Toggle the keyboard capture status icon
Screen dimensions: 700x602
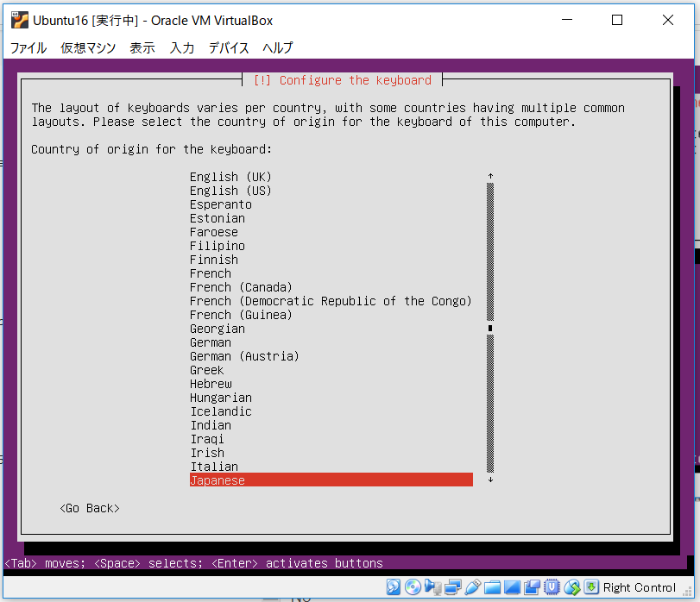590,587
